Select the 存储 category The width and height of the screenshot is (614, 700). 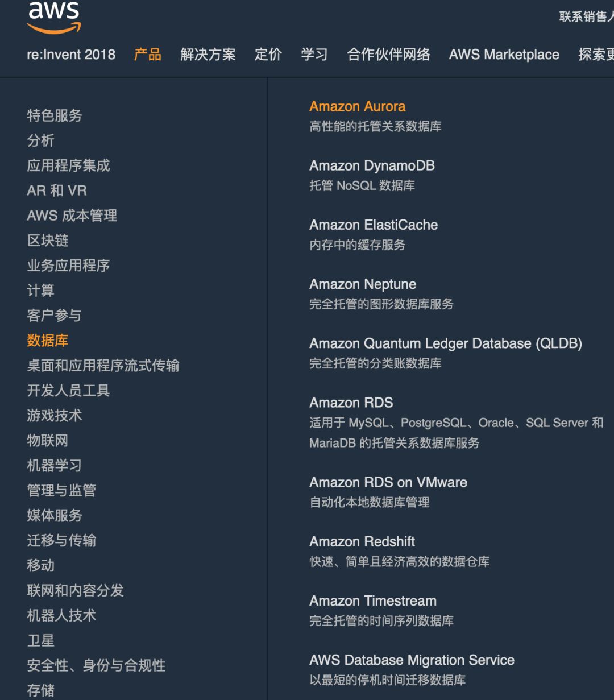pyautogui.click(x=41, y=691)
